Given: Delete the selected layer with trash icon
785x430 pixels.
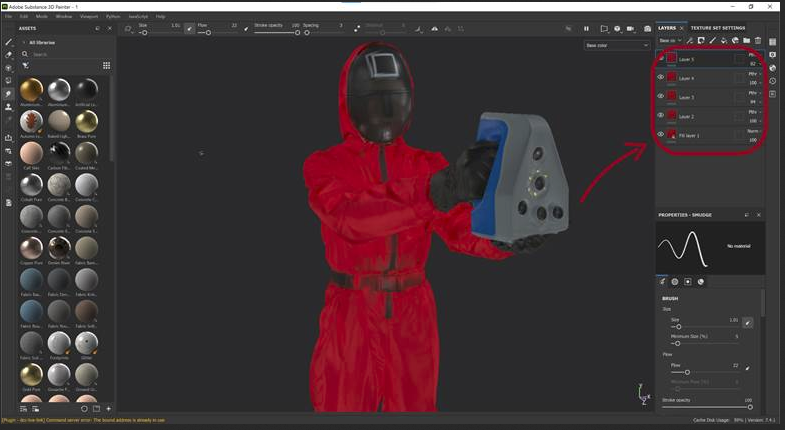Looking at the screenshot, I should click(x=758, y=41).
